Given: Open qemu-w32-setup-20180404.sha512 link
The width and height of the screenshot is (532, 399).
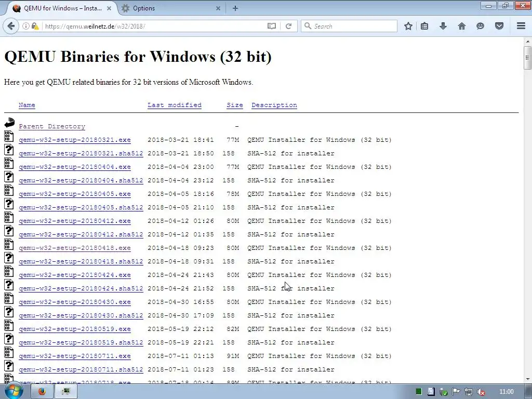Looking at the screenshot, I should coord(81,180).
